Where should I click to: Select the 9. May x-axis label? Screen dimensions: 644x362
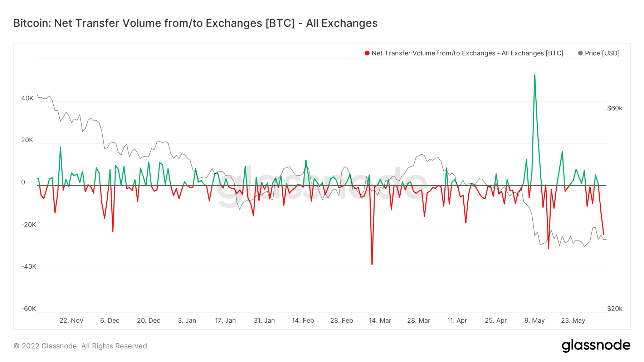(x=535, y=321)
